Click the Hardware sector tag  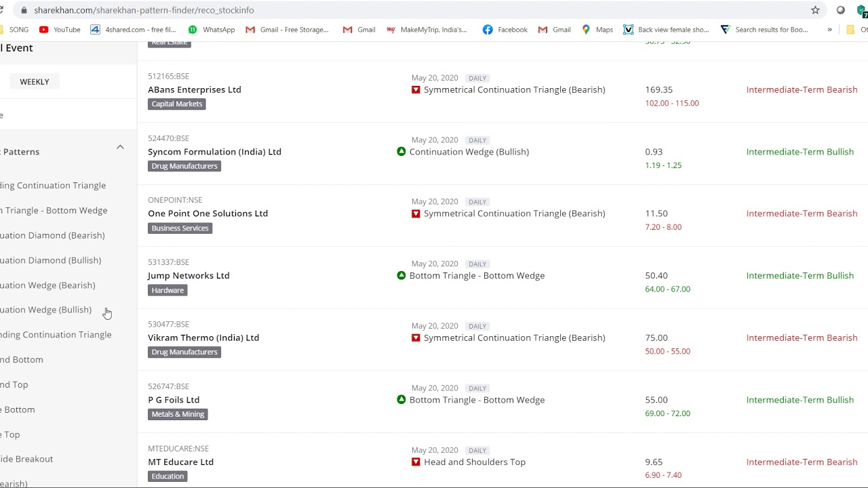[x=167, y=290]
